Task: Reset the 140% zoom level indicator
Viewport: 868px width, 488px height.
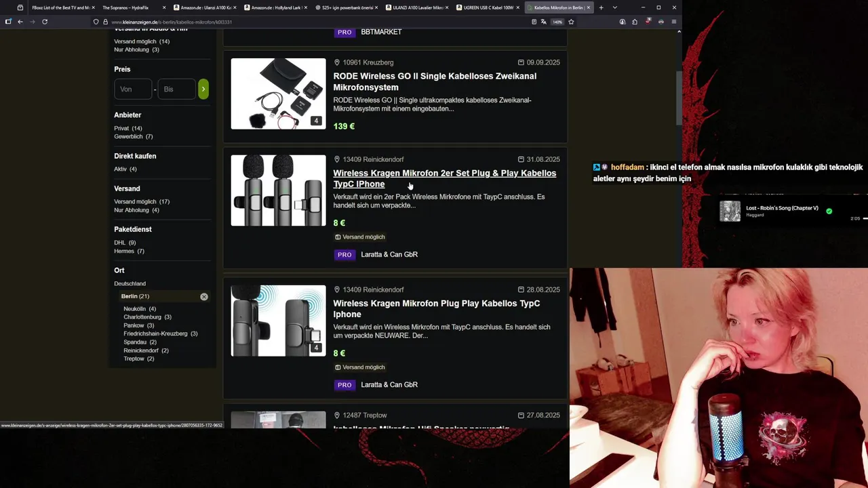Action: click(557, 22)
